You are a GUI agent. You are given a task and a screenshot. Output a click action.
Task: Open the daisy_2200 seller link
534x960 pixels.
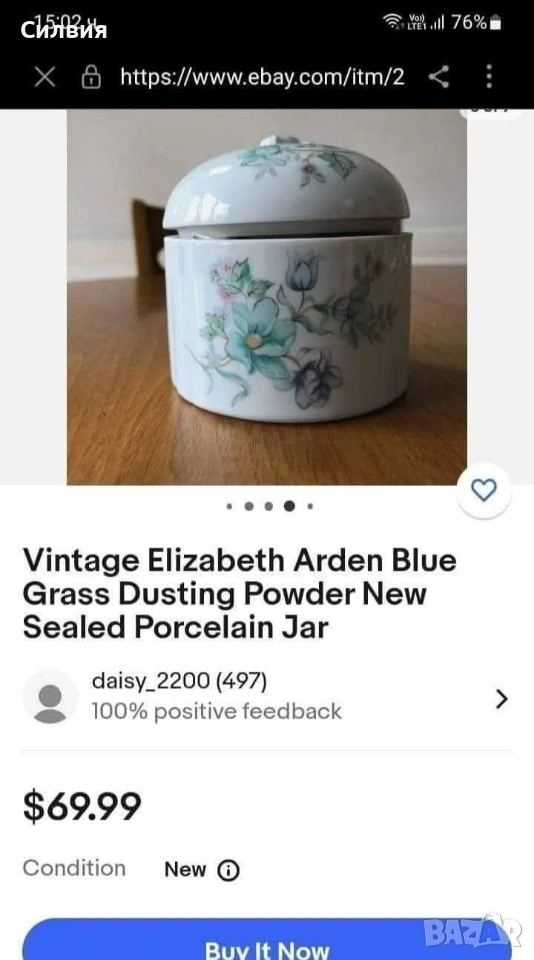179,681
